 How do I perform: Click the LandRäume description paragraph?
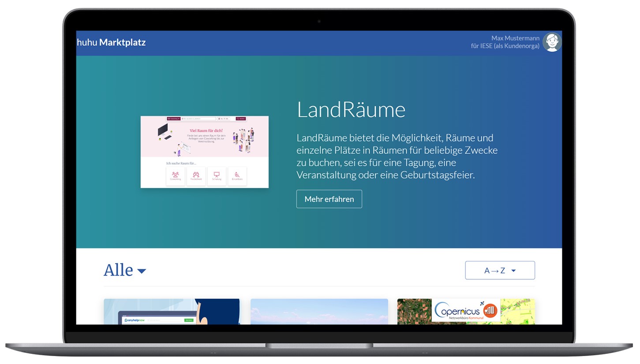397,156
